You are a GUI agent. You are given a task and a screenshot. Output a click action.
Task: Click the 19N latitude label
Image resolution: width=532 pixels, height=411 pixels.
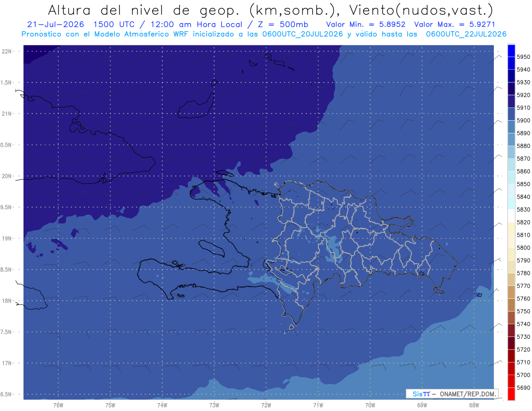point(8,239)
